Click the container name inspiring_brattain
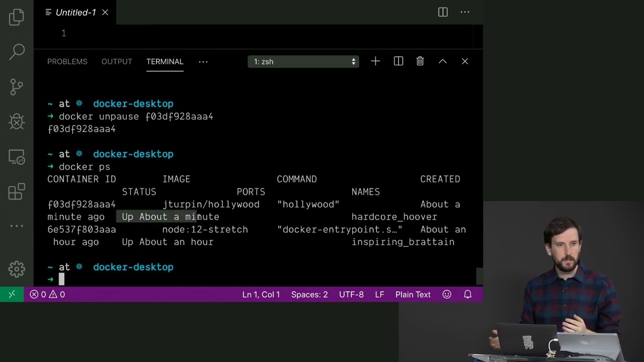 tap(403, 242)
